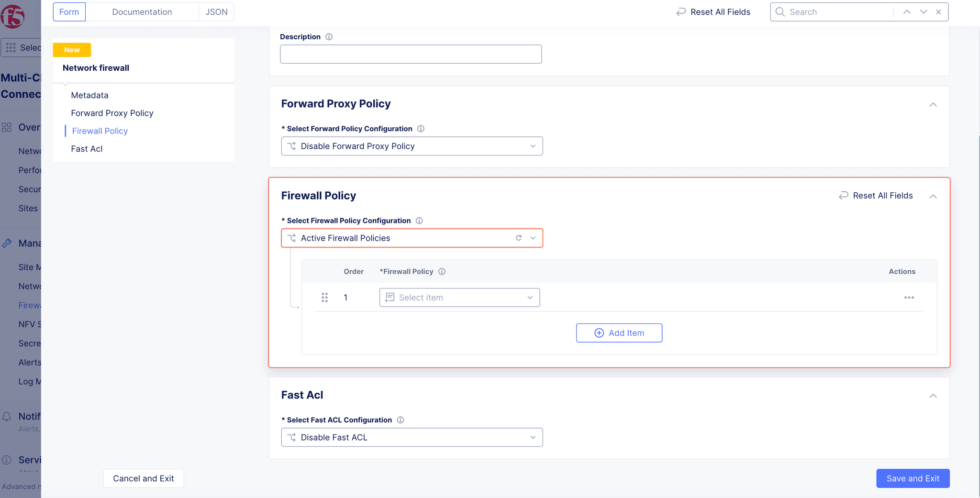Click the next match chevron in the search bar
Screen dimensions: 980x498
(x=923, y=11)
